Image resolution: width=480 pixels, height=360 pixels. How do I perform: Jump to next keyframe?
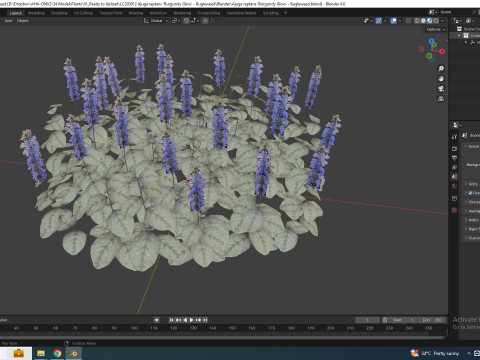198,320
